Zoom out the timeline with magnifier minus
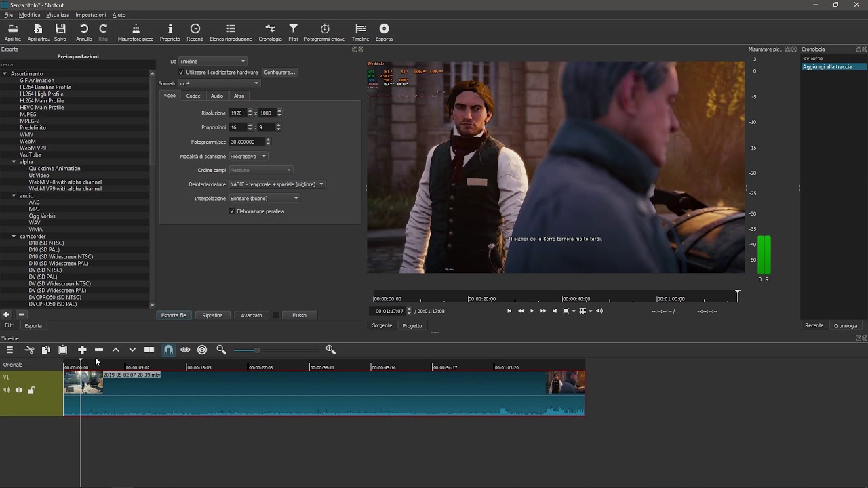This screenshot has height=488, width=868. click(x=221, y=350)
